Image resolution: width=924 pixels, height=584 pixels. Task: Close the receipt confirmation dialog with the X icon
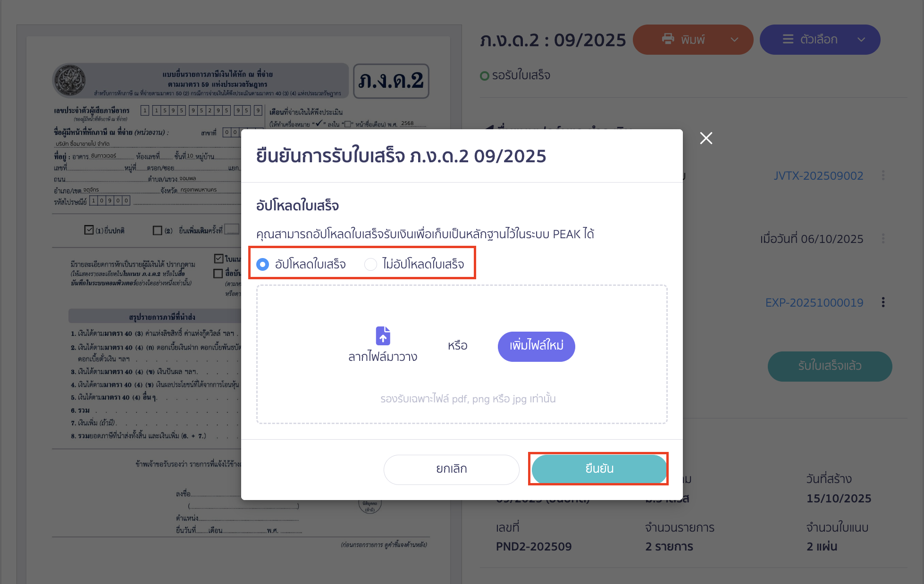(706, 138)
